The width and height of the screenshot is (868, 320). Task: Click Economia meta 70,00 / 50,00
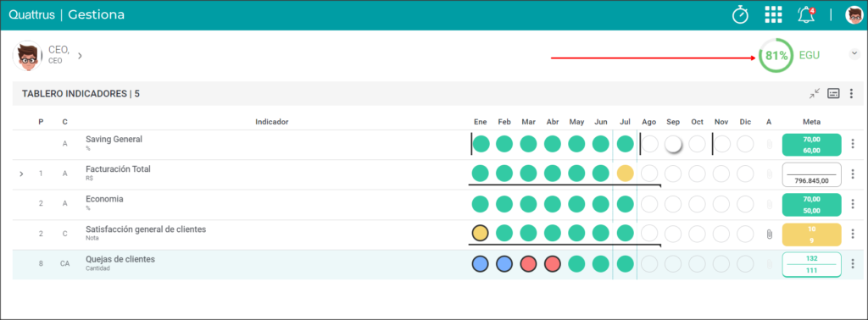tap(811, 205)
